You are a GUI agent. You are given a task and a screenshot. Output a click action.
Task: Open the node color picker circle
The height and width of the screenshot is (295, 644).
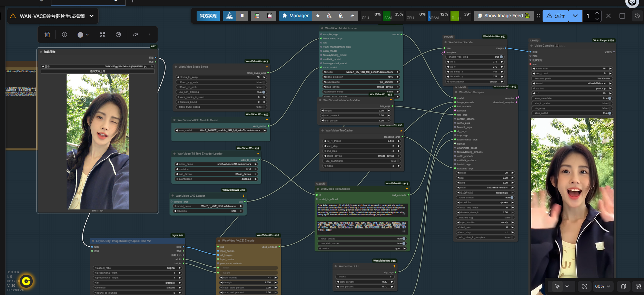(x=81, y=35)
